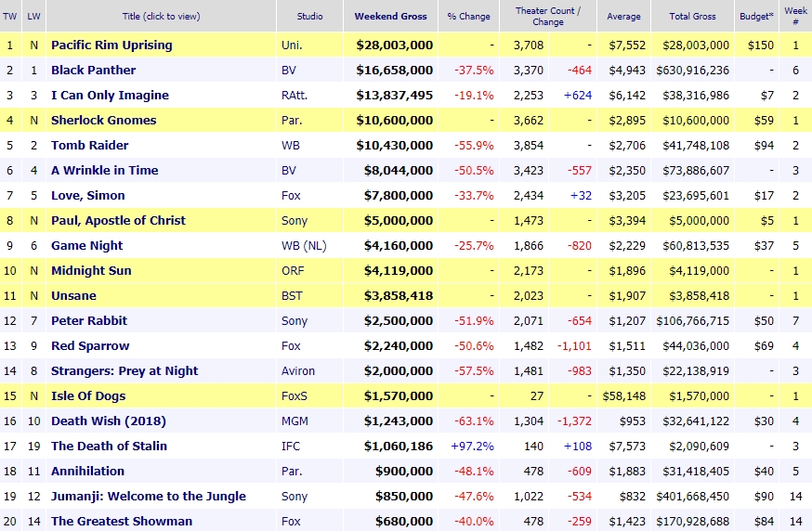Open the Midnight Sun title link
This screenshot has height=531, width=812.
[91, 271]
